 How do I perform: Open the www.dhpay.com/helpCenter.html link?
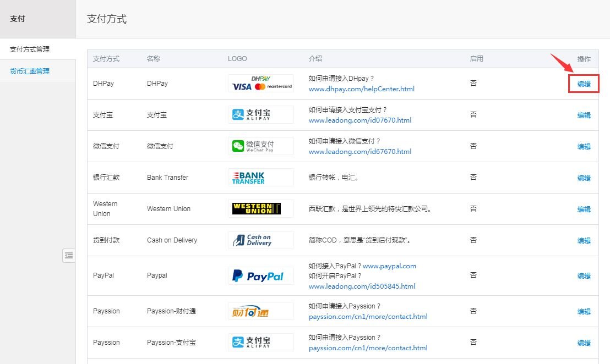tap(362, 89)
